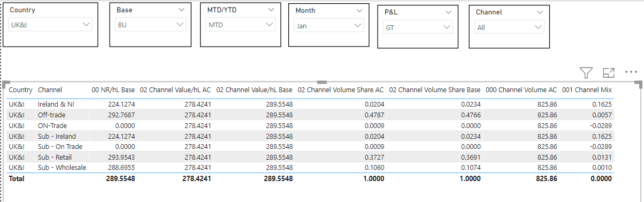Sort by 02 Channel Volume Share Base header
This screenshot has width=644, height=202.
[x=435, y=90]
